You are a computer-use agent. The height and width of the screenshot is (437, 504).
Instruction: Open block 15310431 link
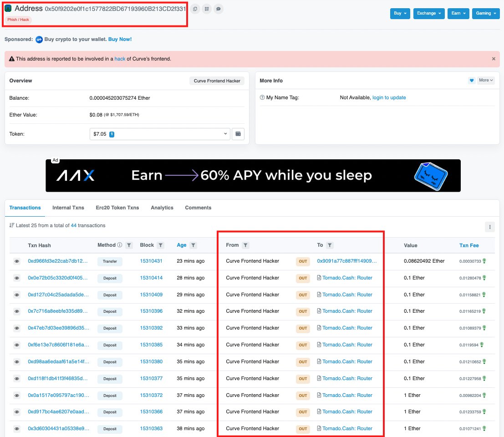(x=151, y=261)
